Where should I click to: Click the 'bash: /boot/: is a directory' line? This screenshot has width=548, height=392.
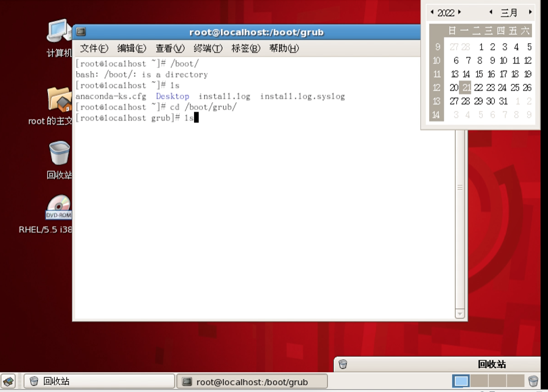(142, 74)
